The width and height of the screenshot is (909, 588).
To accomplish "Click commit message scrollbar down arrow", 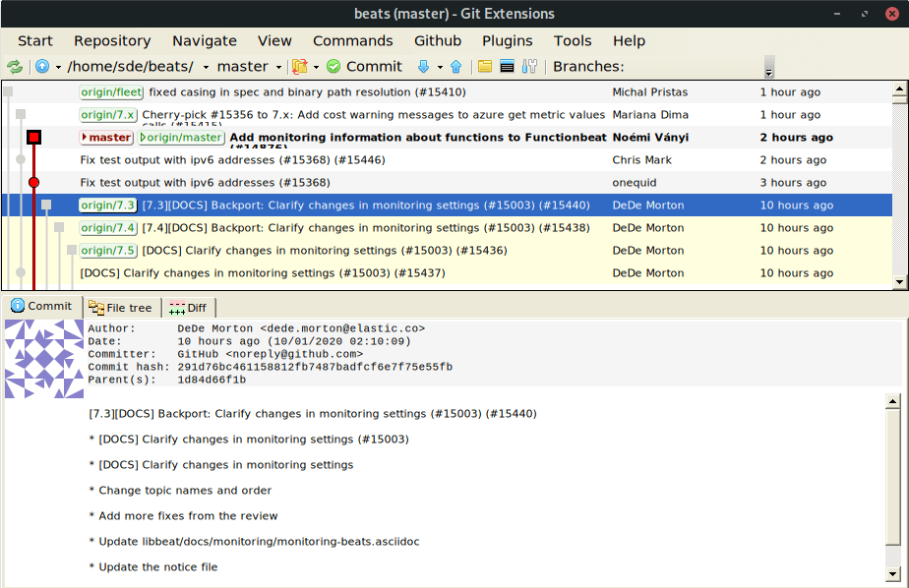I will click(x=893, y=574).
